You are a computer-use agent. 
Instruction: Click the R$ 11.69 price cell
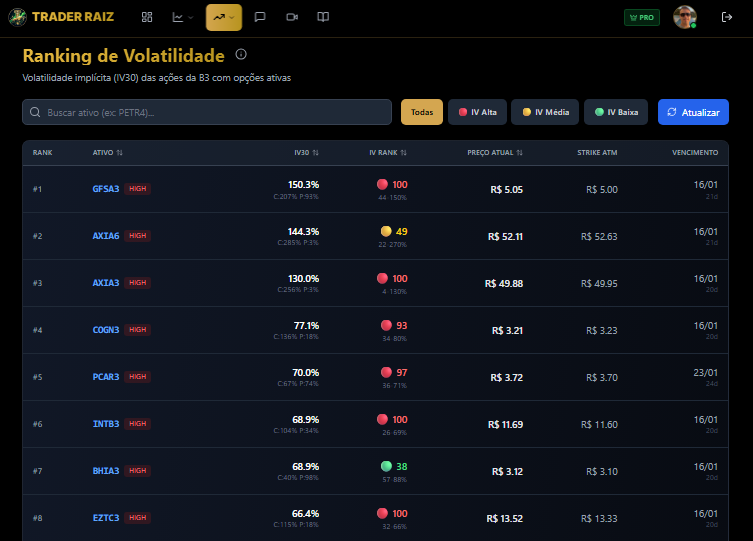[505, 425]
